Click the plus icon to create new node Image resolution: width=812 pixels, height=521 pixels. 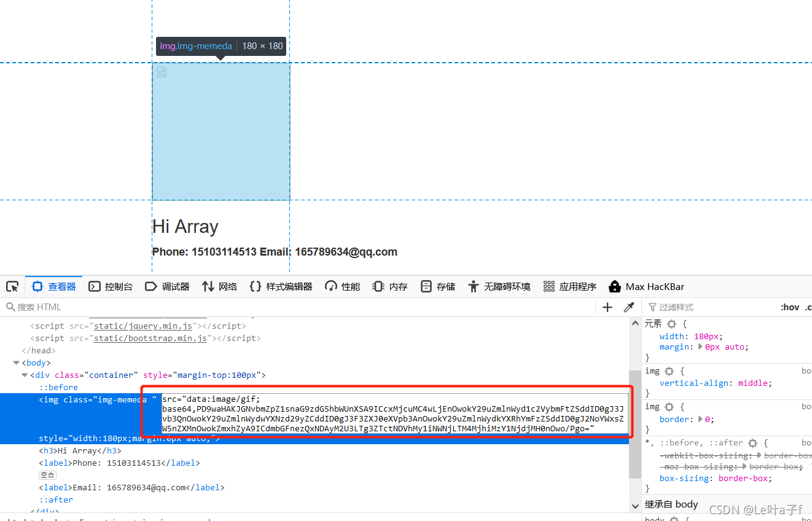607,307
